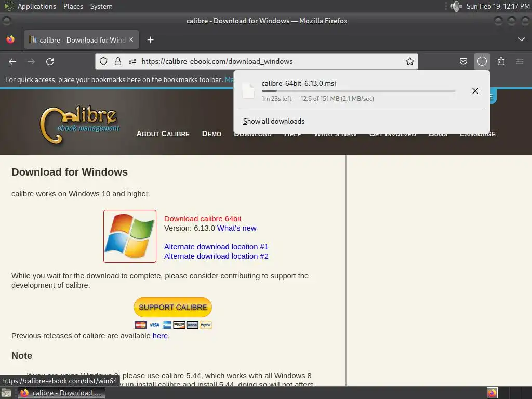Click the date and time clock

pyautogui.click(x=498, y=6)
